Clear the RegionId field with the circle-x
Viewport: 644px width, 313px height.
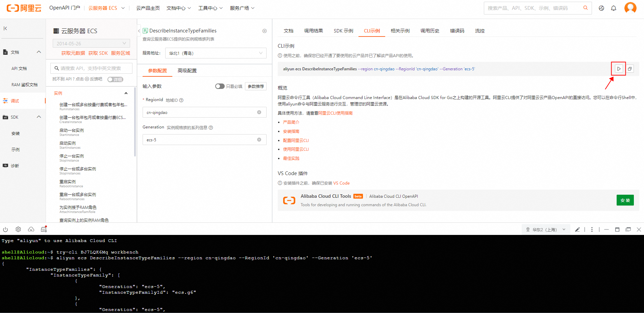pos(259,112)
